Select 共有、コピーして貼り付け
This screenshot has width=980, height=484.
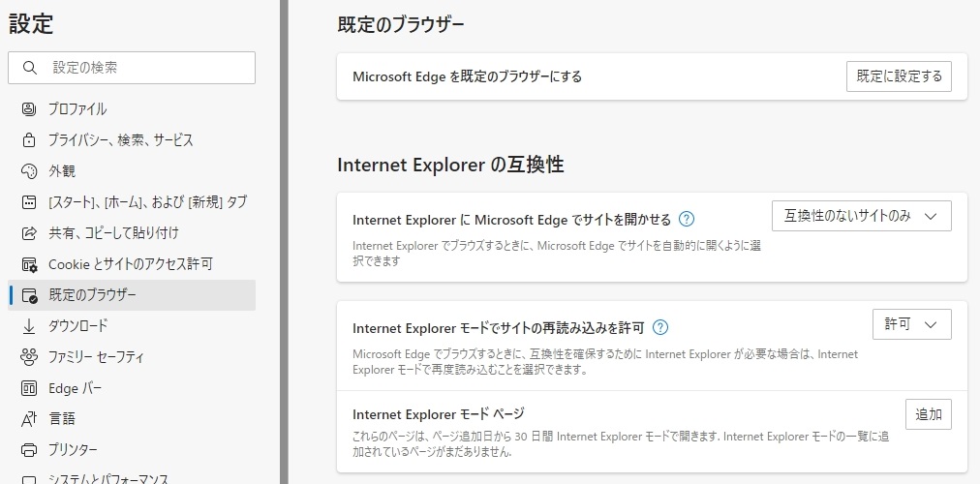(132, 233)
